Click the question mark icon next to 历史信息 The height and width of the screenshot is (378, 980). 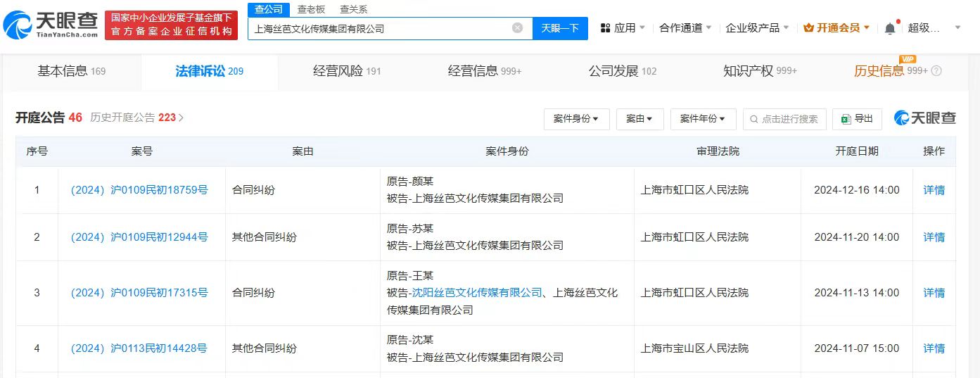[x=936, y=71]
